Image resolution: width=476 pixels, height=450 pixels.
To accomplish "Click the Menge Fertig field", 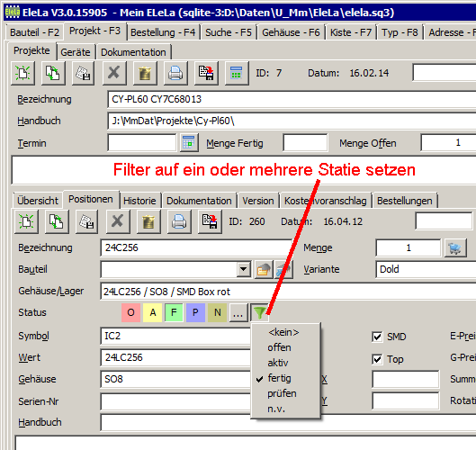I will pos(305,142).
